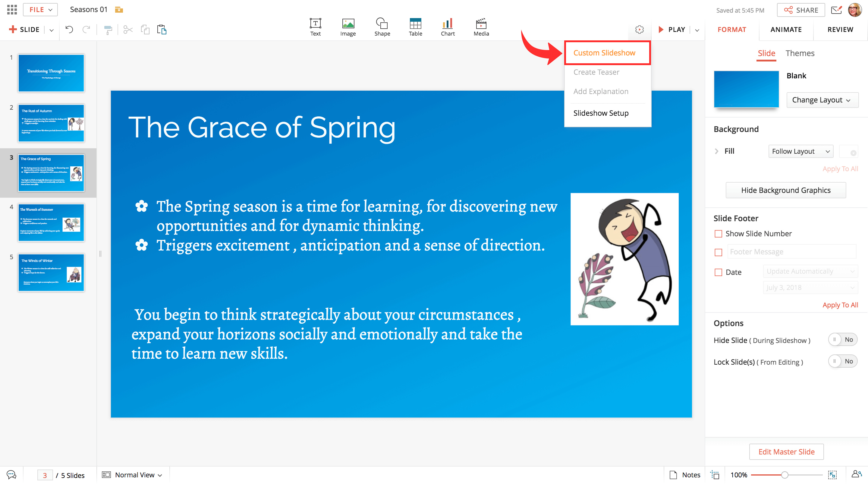Screen dimensions: 868x484
Task: Choose Slideshow Setup from the menu
Action: coord(601,113)
